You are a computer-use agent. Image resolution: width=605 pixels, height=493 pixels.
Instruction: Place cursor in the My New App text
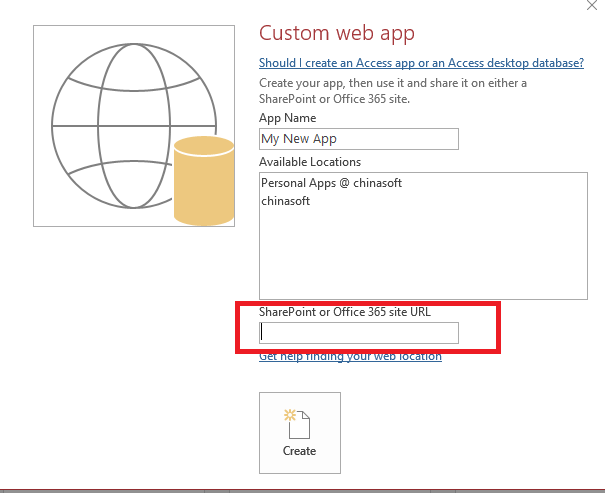coord(299,139)
